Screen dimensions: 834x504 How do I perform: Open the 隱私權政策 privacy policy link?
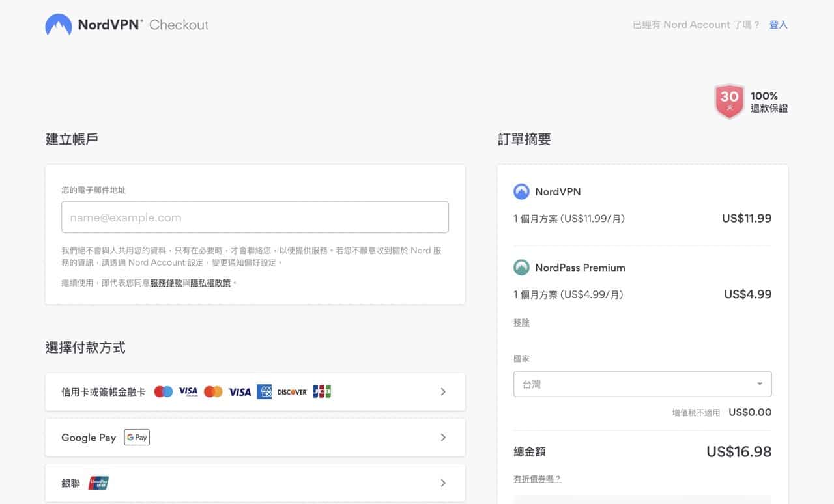coord(210,283)
